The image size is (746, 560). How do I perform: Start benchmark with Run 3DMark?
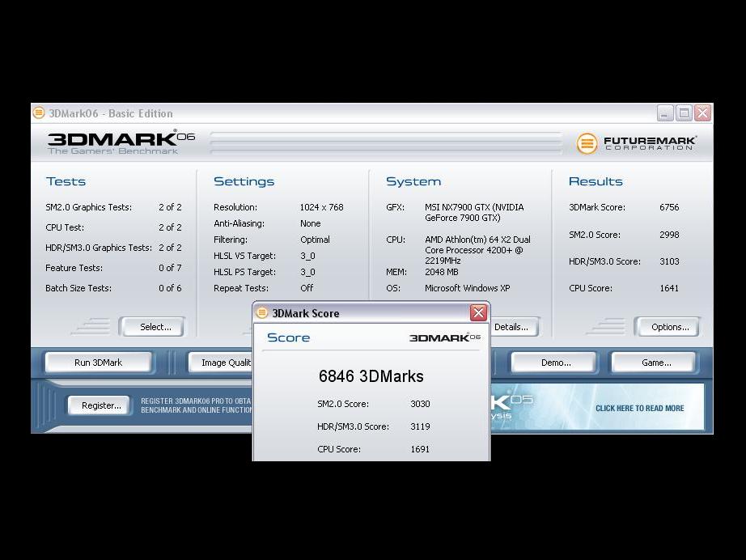tap(99, 363)
